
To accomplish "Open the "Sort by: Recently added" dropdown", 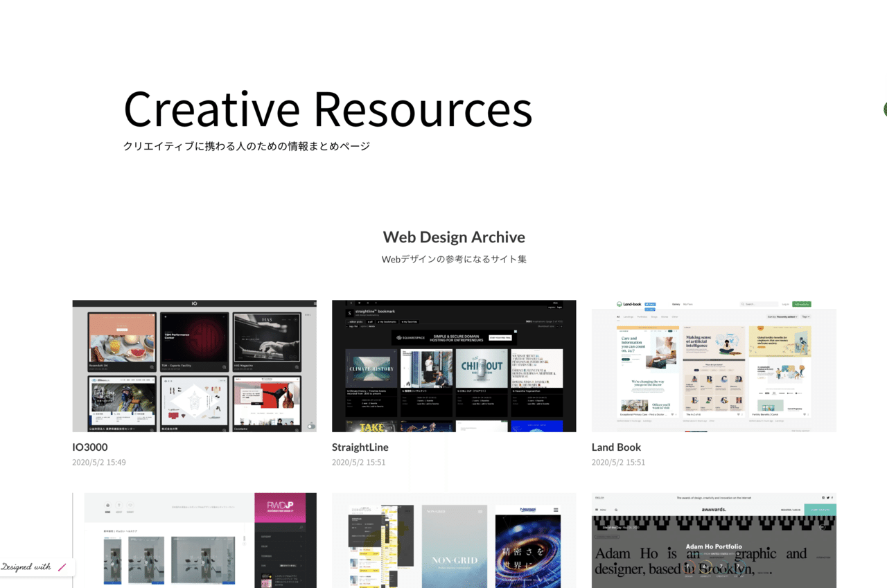I will [x=782, y=317].
